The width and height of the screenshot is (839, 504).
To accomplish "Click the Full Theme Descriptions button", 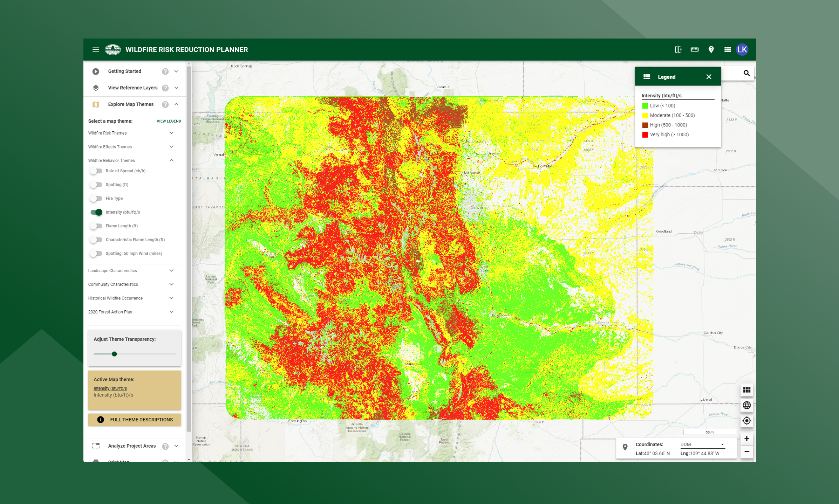I will (x=135, y=420).
